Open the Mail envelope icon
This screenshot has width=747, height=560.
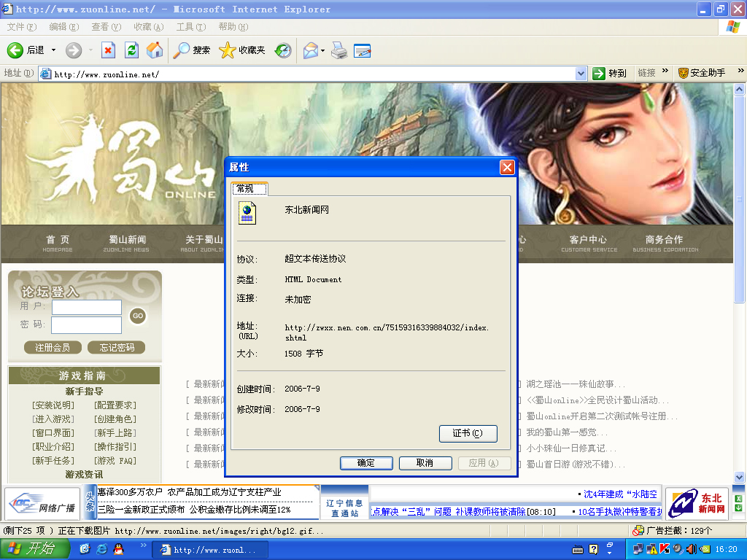coord(311,50)
